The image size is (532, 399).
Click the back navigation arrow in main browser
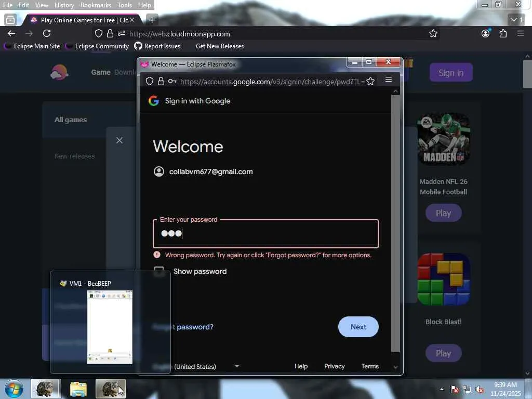[11, 33]
